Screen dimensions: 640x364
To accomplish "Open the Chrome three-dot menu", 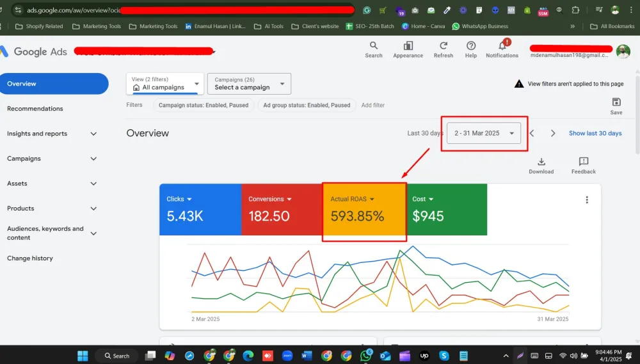I will (x=632, y=10).
